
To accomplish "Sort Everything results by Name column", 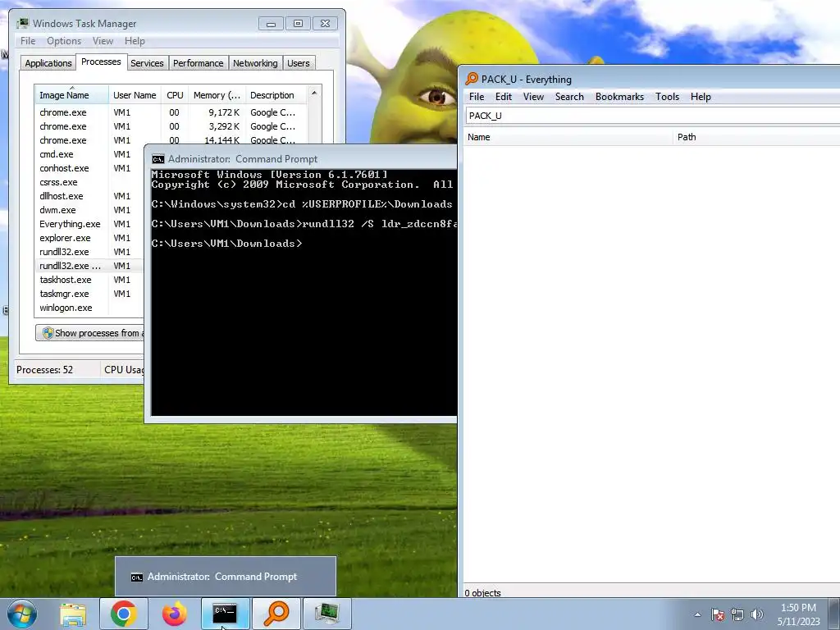I will (x=568, y=137).
